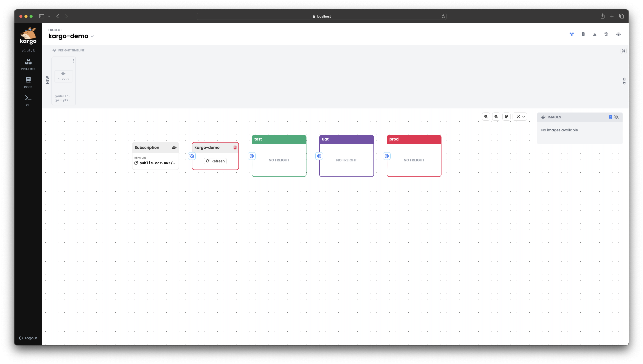The width and height of the screenshot is (643, 364).
Task: Zoom out the pipeline canvas
Action: click(486, 116)
